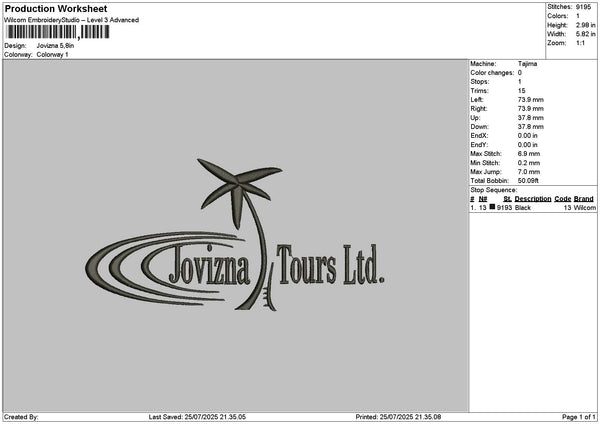Select the 'Wilcom EmbroideryStudio – Level 3 Advanced' line

(x=72, y=20)
